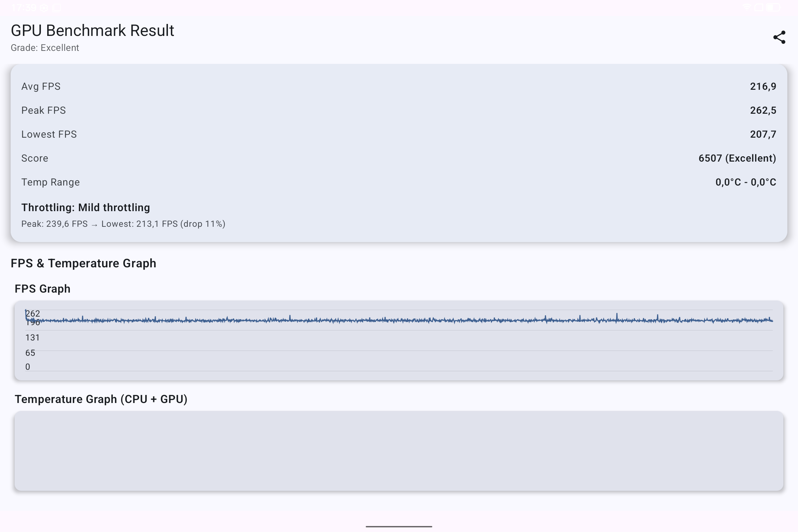Tap the square icon beside the status bar gear
Viewport: 798px width, 532px height.
(x=57, y=7)
